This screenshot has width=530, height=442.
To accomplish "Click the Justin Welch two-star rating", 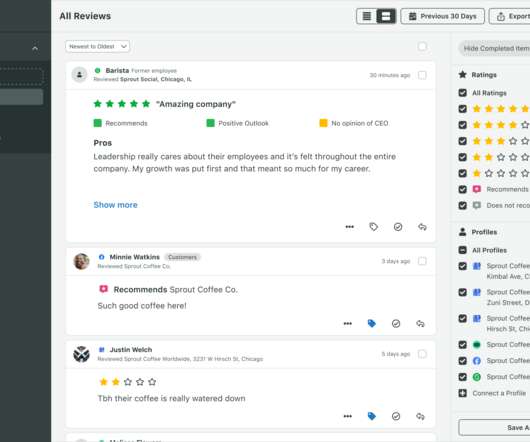I will pos(127,382).
